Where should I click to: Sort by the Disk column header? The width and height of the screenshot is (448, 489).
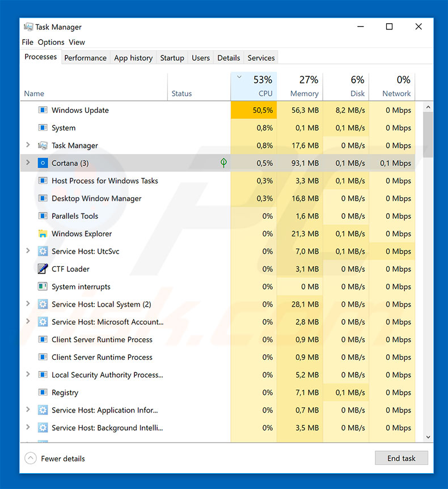pos(346,86)
